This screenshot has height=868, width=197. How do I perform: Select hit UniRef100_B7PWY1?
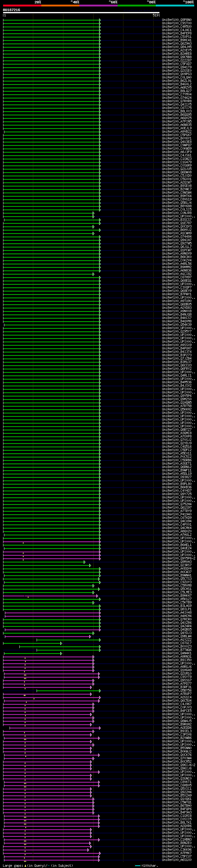176,294
